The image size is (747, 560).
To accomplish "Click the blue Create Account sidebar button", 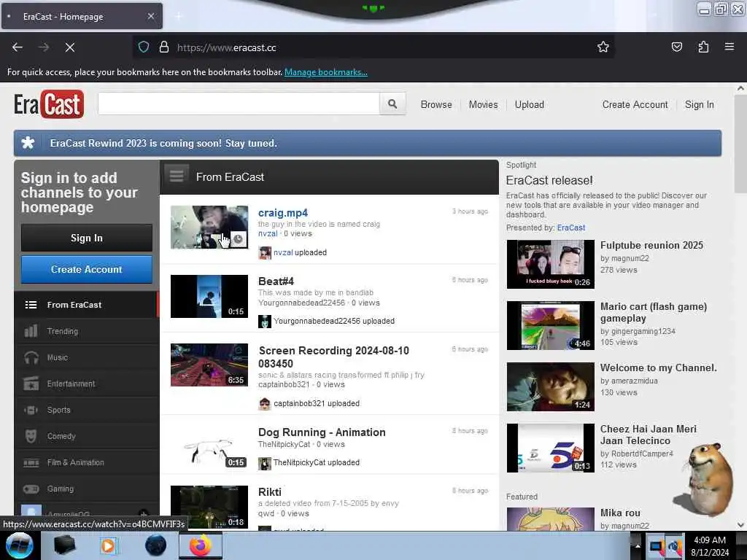I will [87, 269].
